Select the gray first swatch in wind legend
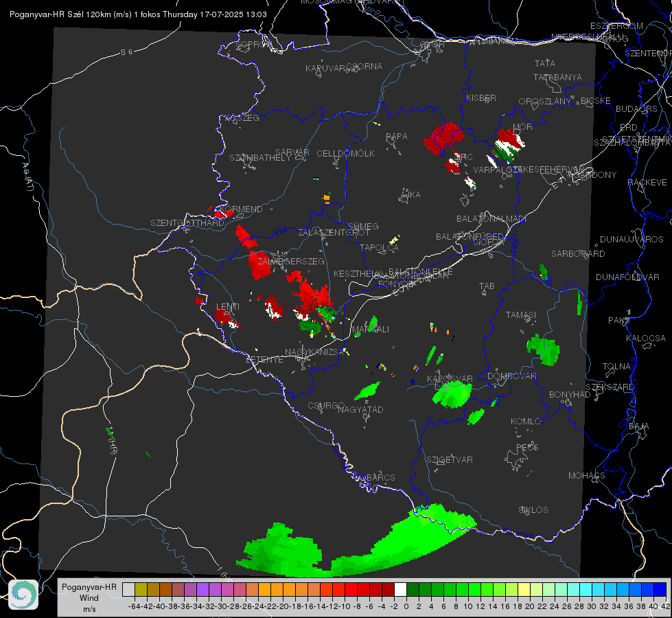672x618 pixels. click(128, 589)
